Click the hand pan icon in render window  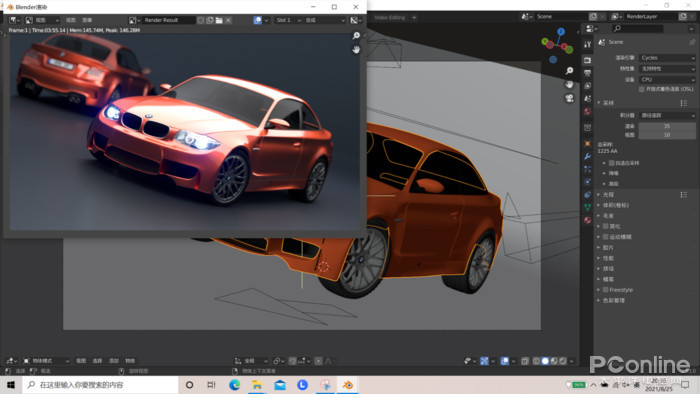click(x=356, y=50)
